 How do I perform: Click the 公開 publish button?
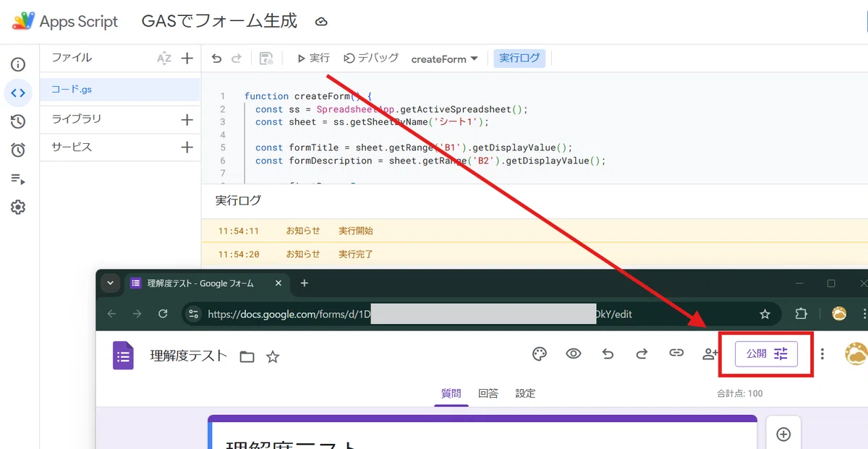767,354
